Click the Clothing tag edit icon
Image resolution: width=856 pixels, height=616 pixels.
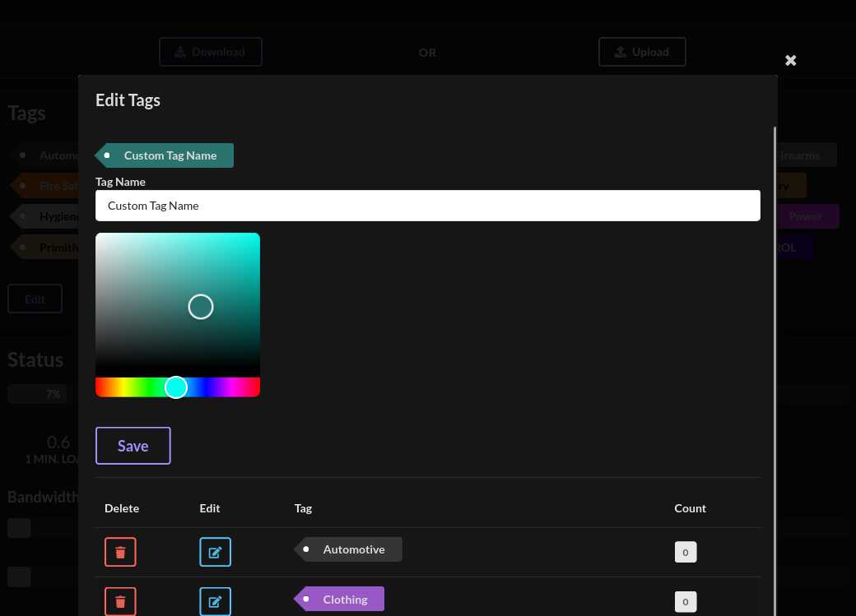click(215, 601)
